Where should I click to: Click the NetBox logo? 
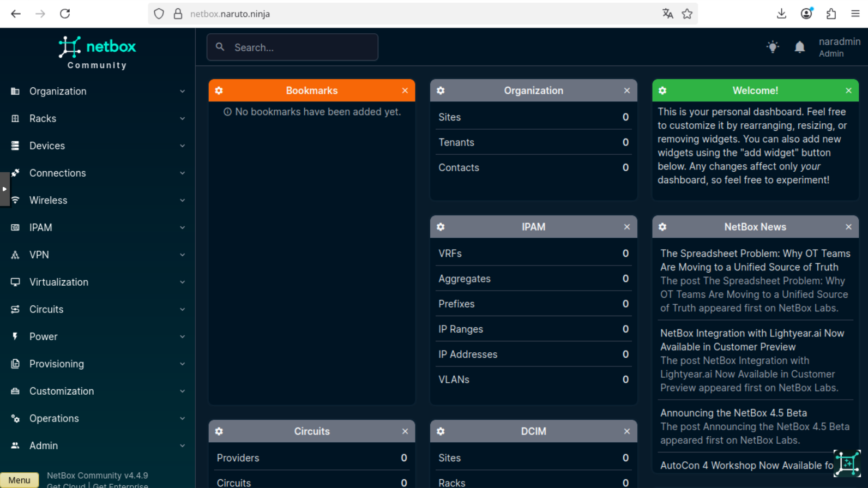(97, 52)
